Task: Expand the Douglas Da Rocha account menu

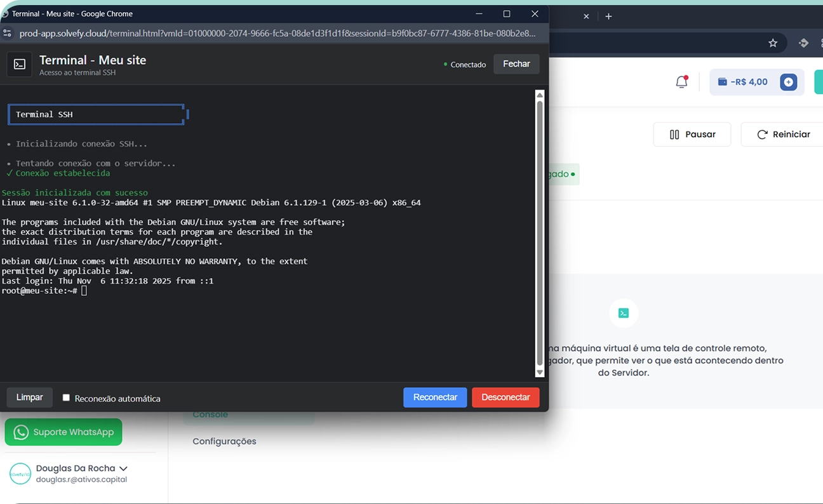Action: pos(123,468)
